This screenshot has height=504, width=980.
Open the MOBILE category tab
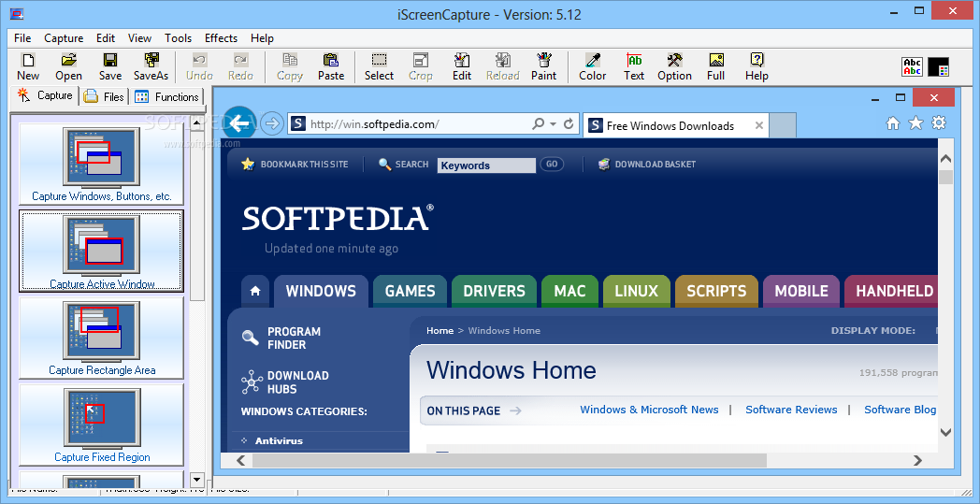click(801, 291)
